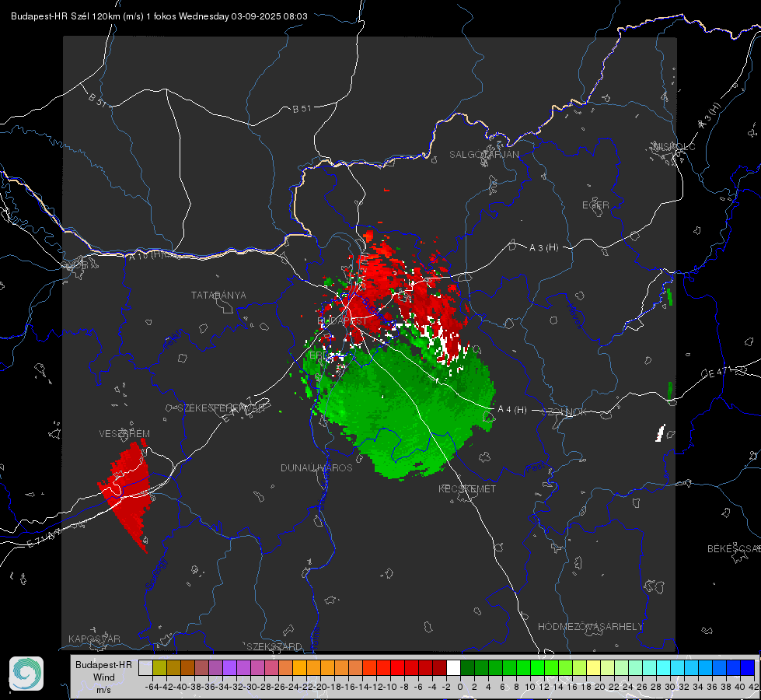Viewport: 761px width, 700px height.
Task: Click the swirl logo icon beside the legend
Action: pyautogui.click(x=26, y=674)
